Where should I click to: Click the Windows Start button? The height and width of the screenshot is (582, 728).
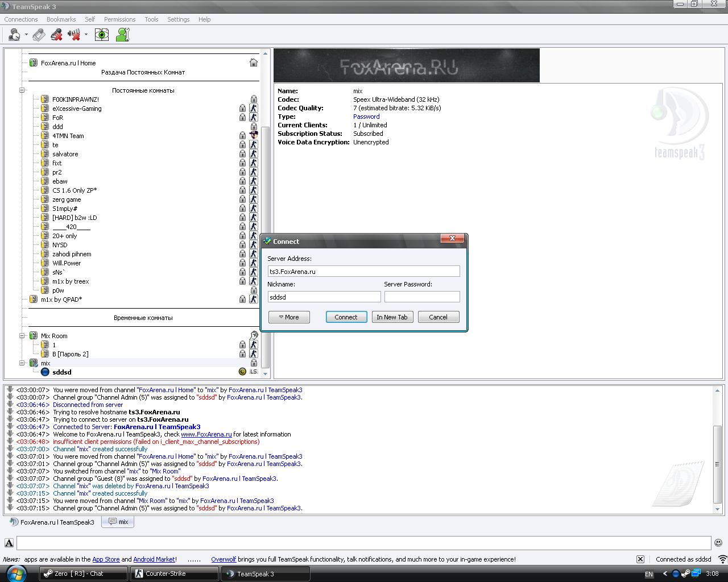click(x=16, y=573)
